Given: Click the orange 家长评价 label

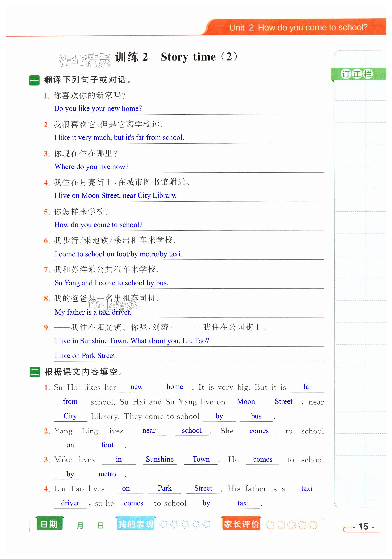Looking at the screenshot, I should tap(241, 524).
